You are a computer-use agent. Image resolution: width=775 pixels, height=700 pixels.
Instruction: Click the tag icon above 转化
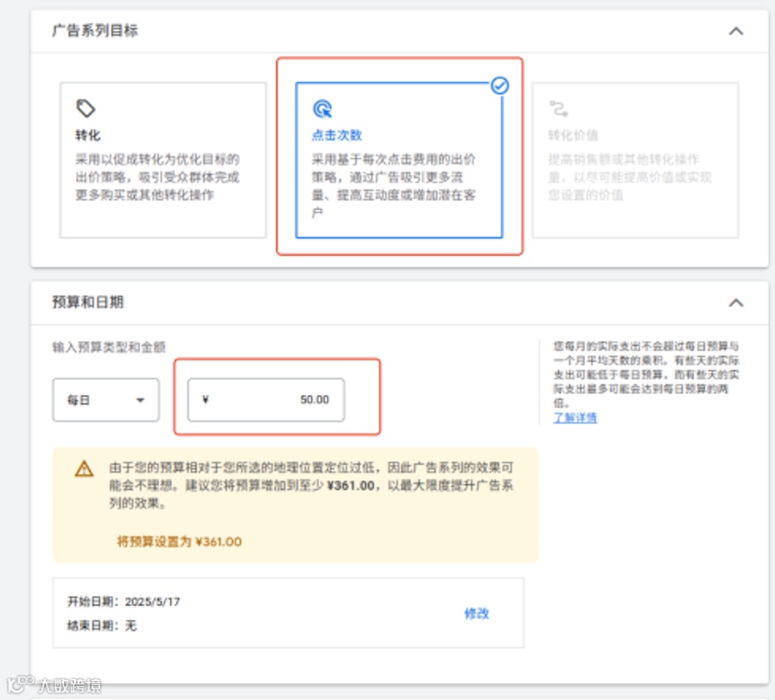[x=86, y=108]
